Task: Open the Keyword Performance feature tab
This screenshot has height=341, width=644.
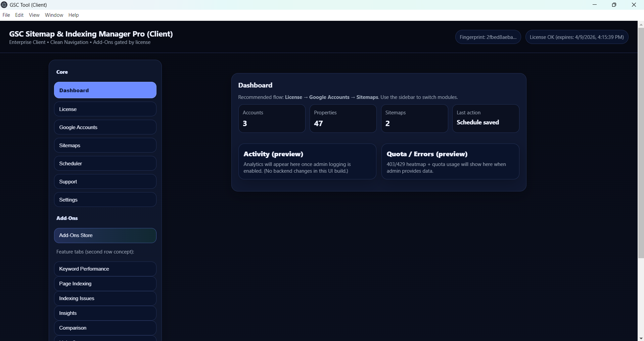Action: pyautogui.click(x=105, y=269)
